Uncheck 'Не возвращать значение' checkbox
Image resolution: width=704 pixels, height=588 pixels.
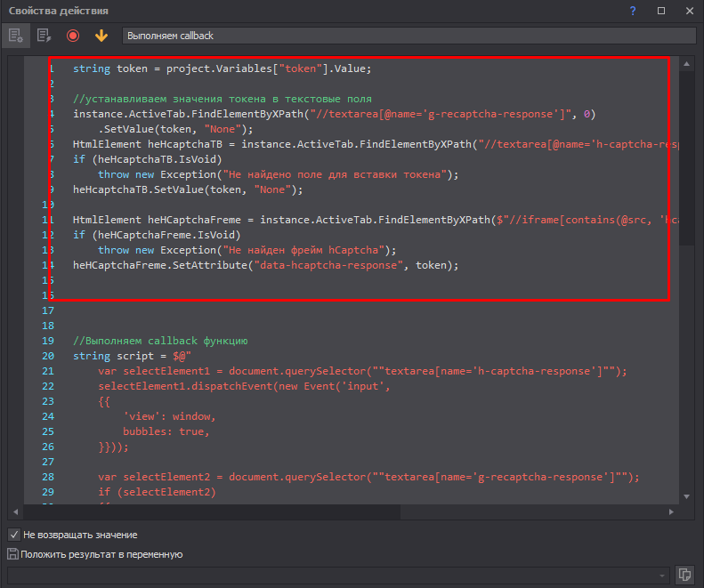click(x=13, y=535)
